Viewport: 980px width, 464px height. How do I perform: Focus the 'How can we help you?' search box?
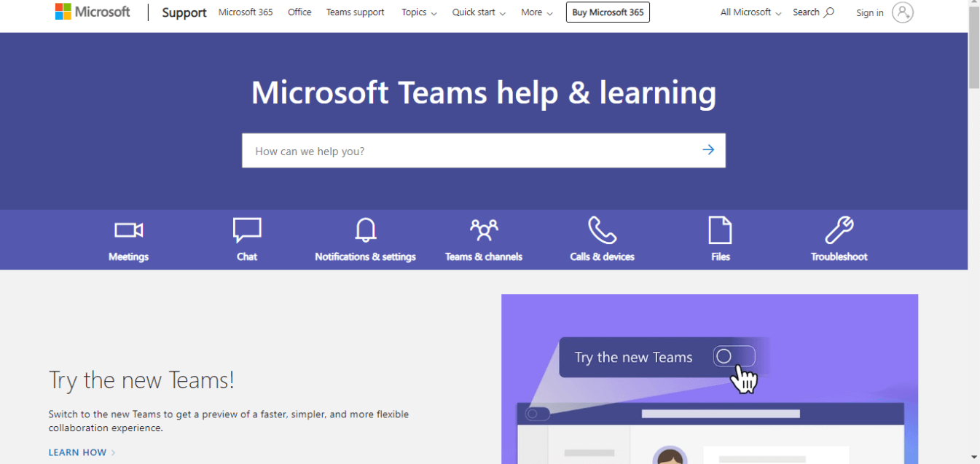pyautogui.click(x=484, y=151)
